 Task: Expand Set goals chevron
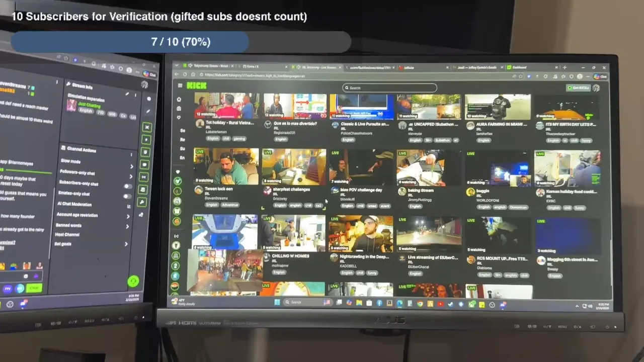pos(126,244)
